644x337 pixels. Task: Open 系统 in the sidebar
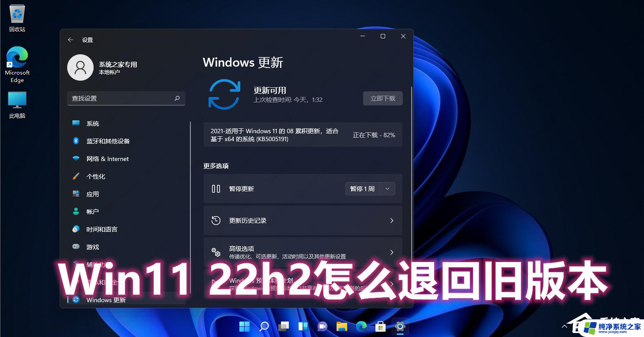pos(126,124)
